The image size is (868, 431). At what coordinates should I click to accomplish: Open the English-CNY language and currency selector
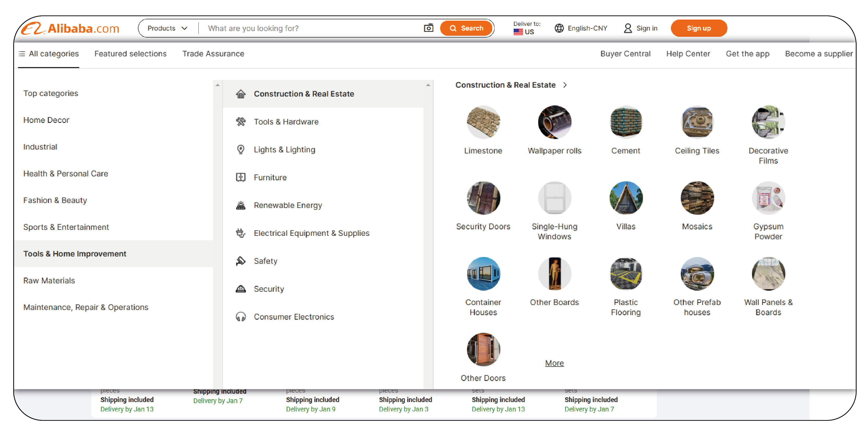[x=581, y=28]
